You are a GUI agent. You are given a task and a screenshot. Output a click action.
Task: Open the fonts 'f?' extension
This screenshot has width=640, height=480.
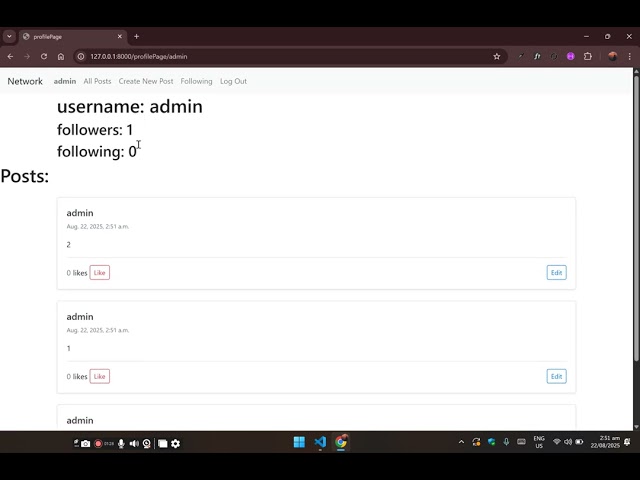(537, 56)
